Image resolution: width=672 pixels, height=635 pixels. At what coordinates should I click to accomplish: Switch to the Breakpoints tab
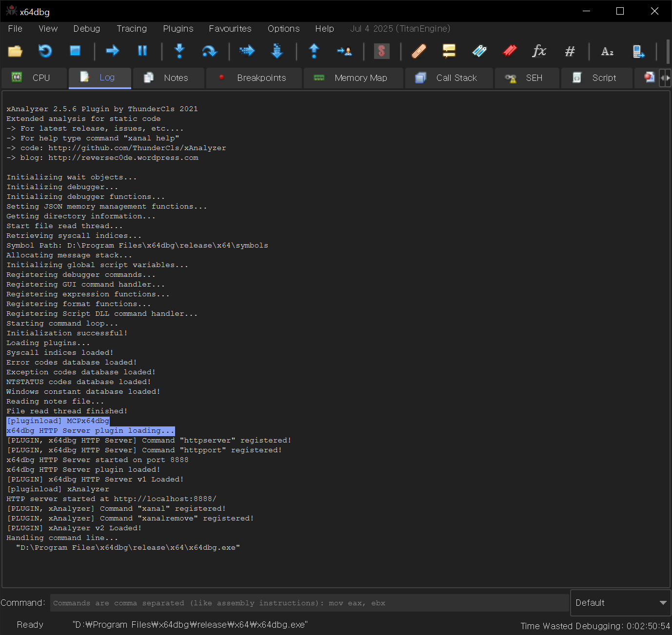pyautogui.click(x=254, y=78)
